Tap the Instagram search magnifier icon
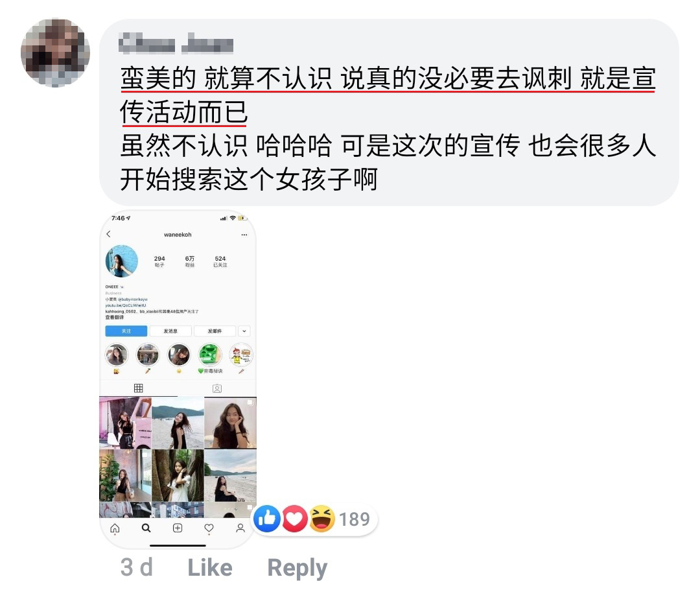 pyautogui.click(x=146, y=528)
